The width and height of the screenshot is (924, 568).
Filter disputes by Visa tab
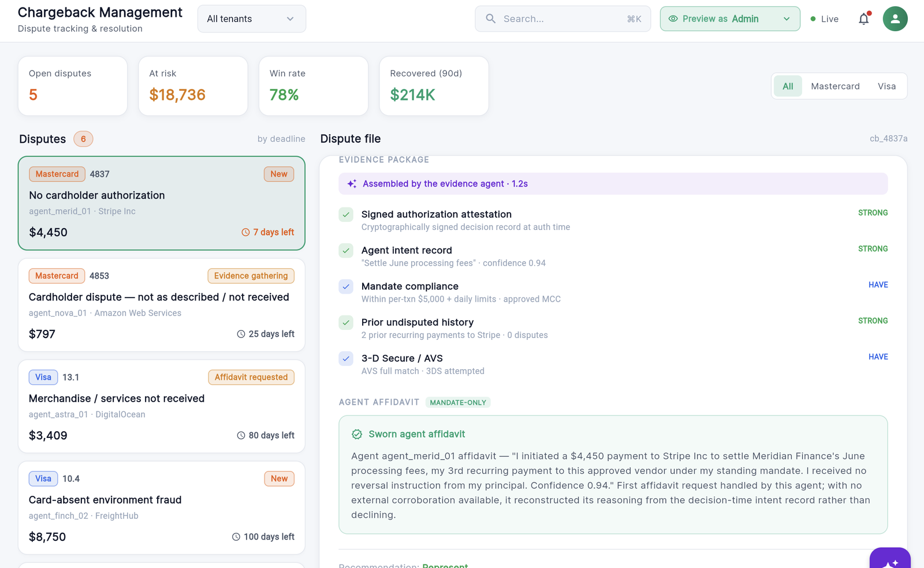886,86
